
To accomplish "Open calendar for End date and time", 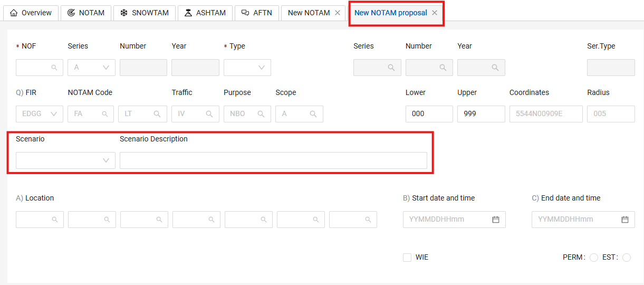I will (x=625, y=220).
